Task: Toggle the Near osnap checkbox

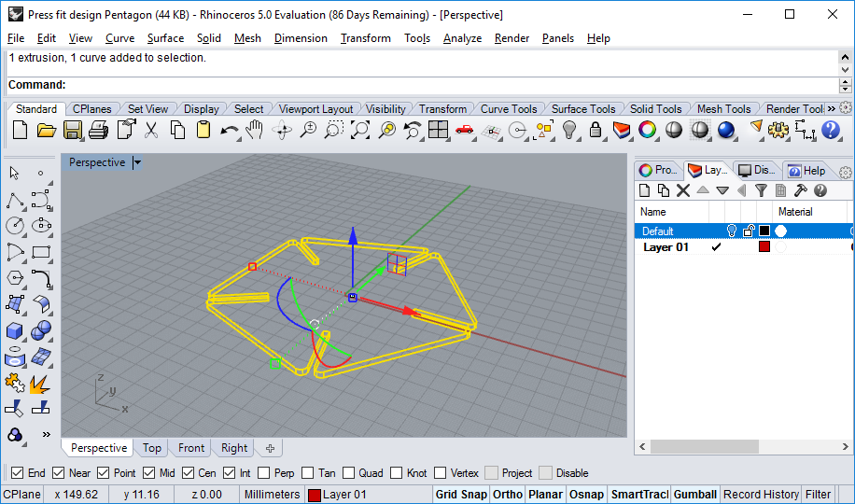Action: pyautogui.click(x=59, y=473)
